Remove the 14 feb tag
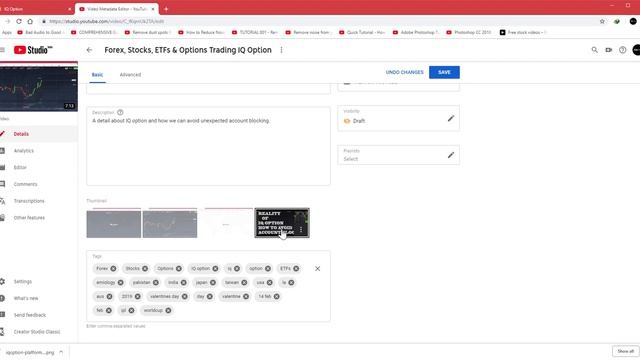The image size is (640, 360). click(276, 296)
